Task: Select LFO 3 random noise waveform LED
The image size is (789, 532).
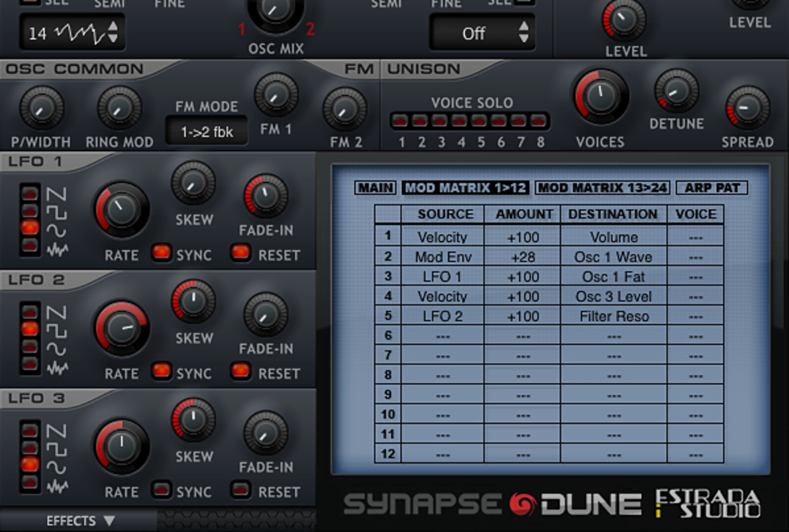Action: (x=30, y=482)
